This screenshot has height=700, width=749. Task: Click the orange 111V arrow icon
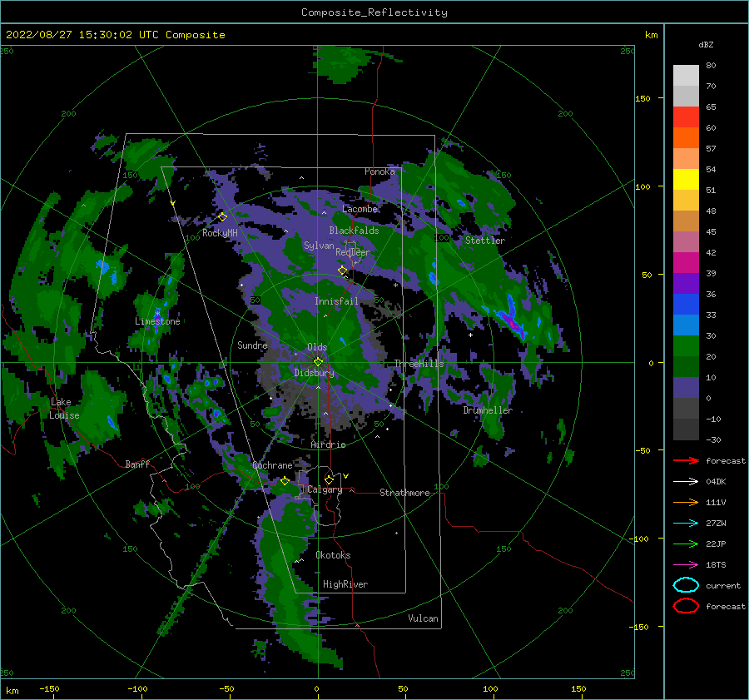pos(686,502)
